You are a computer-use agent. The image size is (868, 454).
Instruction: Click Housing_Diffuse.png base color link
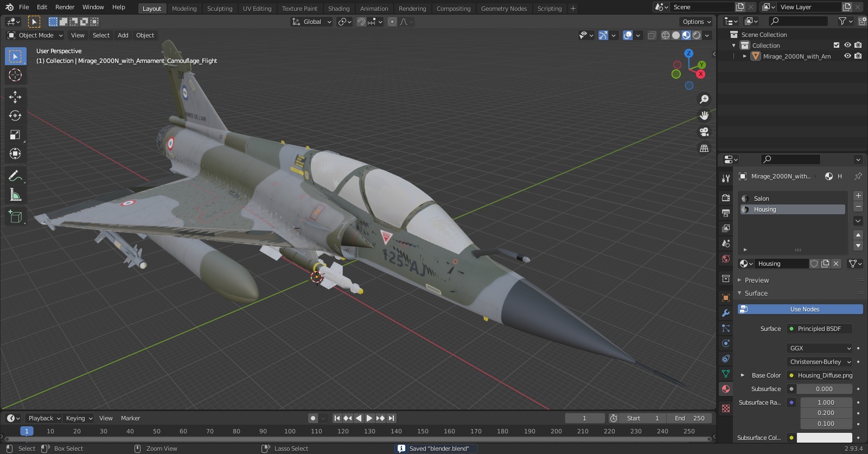tap(820, 375)
